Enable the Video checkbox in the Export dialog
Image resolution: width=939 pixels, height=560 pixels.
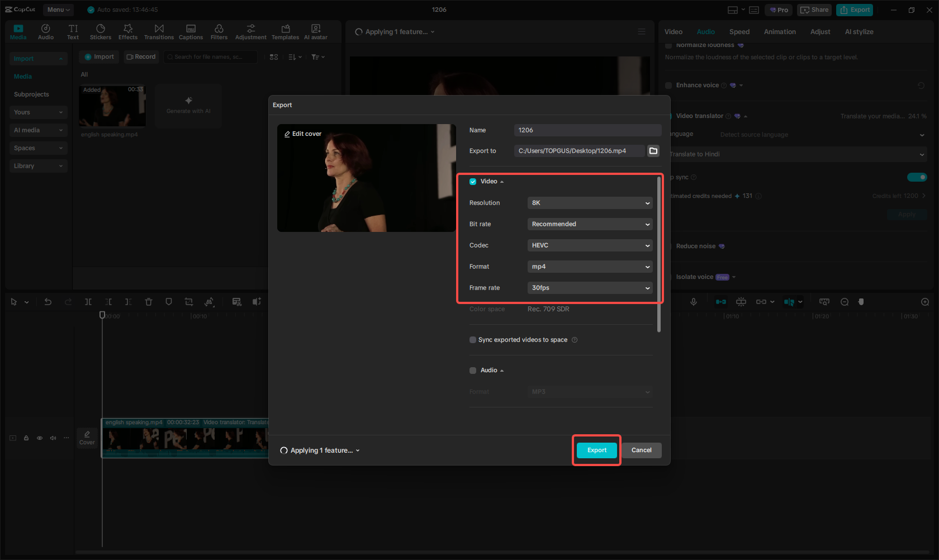(x=473, y=181)
